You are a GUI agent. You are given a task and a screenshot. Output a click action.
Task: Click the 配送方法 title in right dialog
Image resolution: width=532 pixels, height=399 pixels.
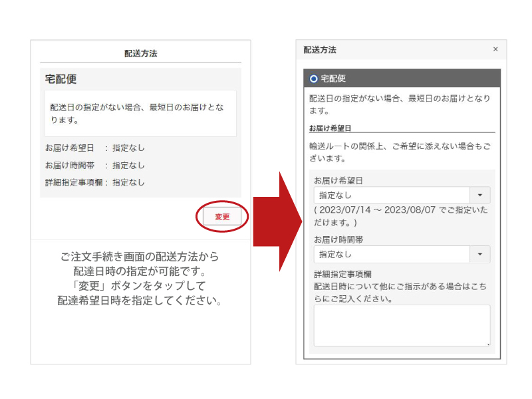coord(320,50)
